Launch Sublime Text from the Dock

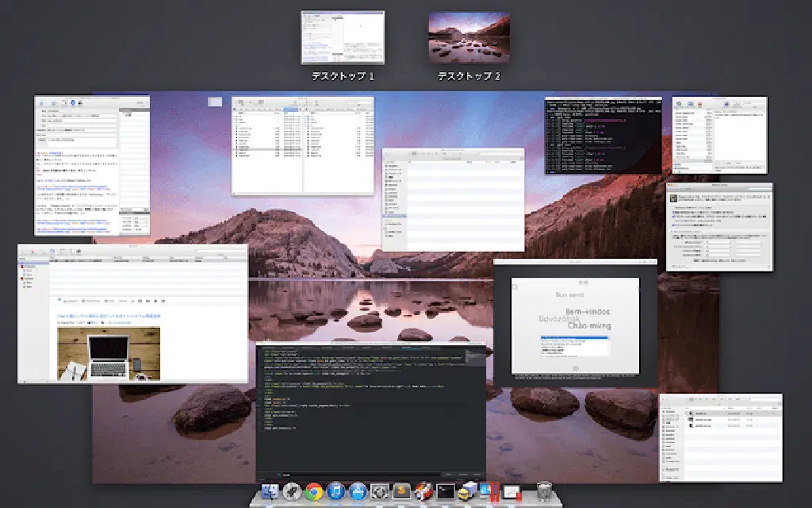(402, 493)
